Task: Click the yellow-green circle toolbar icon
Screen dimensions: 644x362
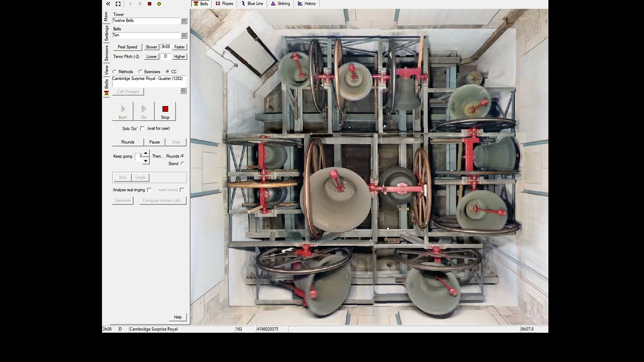Action: tap(159, 4)
